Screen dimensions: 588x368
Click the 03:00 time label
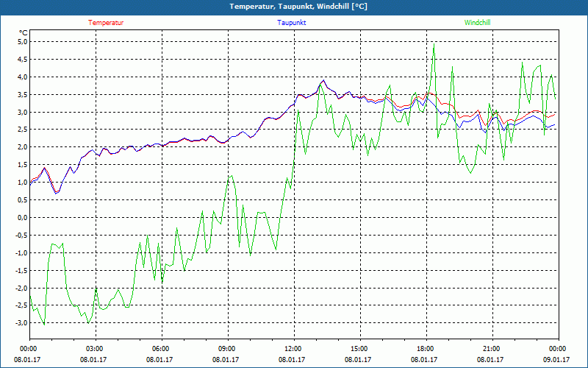pyautogui.click(x=94, y=349)
